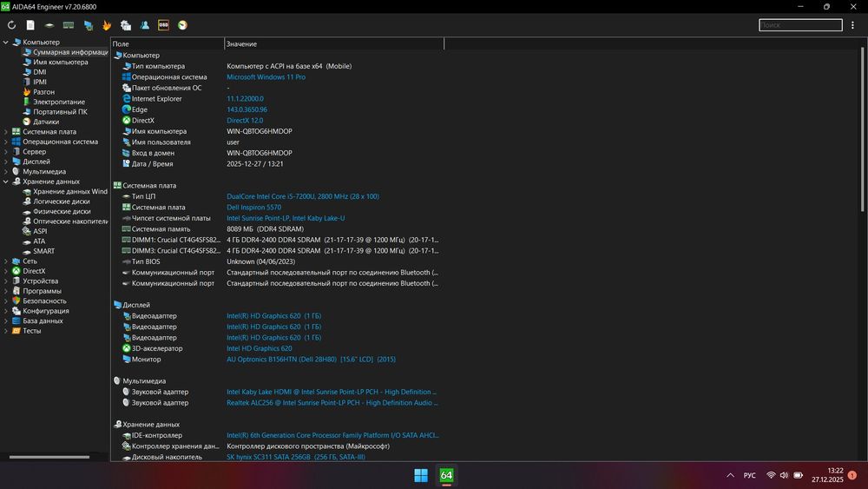Open Электропитание tree item
Image resolution: width=868 pixels, height=489 pixels.
(x=54, y=102)
